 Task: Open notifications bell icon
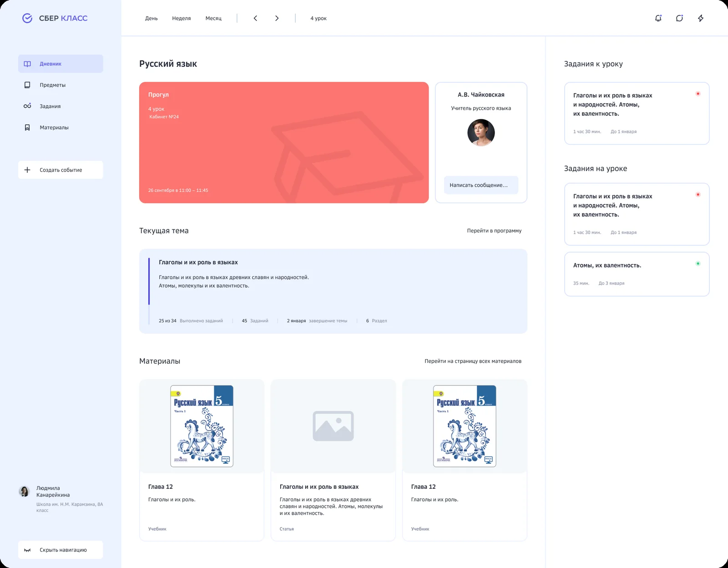[x=658, y=18]
